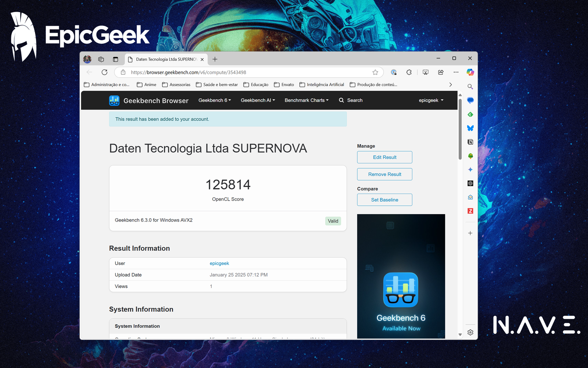This screenshot has height=368, width=588.
Task: Open the Inteligência Artificial bookmarks folder
Action: [x=322, y=85]
